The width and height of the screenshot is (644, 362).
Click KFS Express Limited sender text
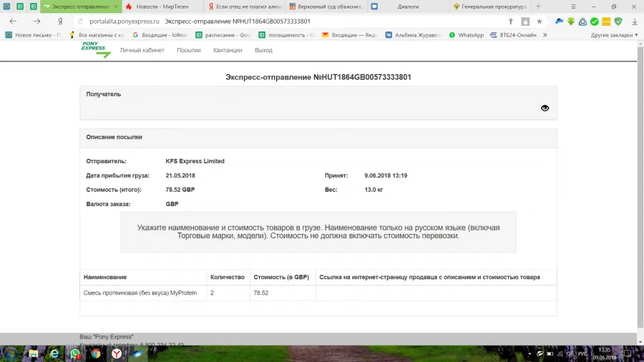point(195,161)
